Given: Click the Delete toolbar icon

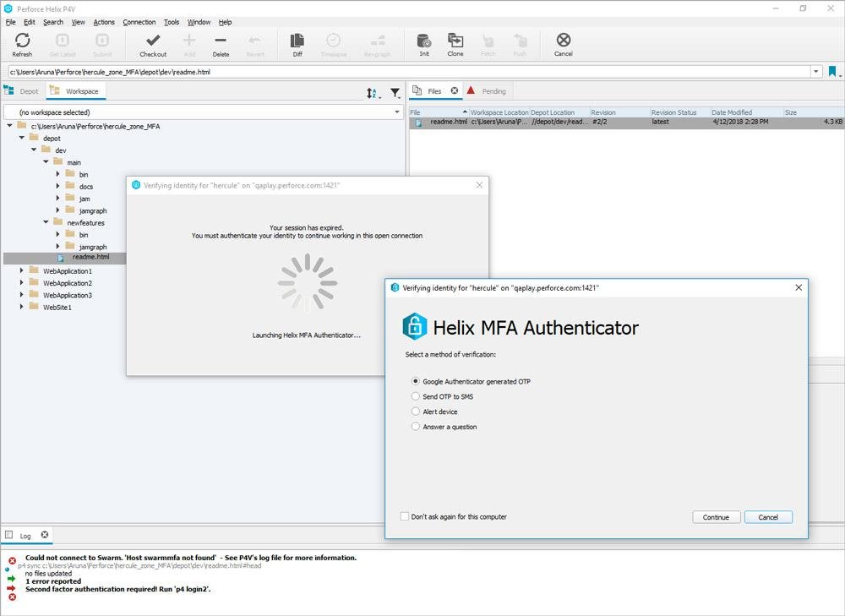Looking at the screenshot, I should [221, 41].
